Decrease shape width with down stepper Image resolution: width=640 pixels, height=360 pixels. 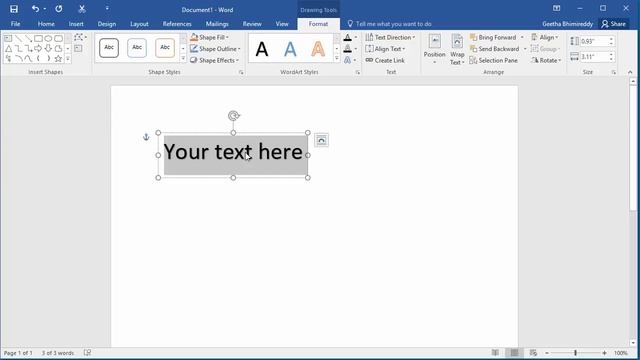(x=611, y=59)
